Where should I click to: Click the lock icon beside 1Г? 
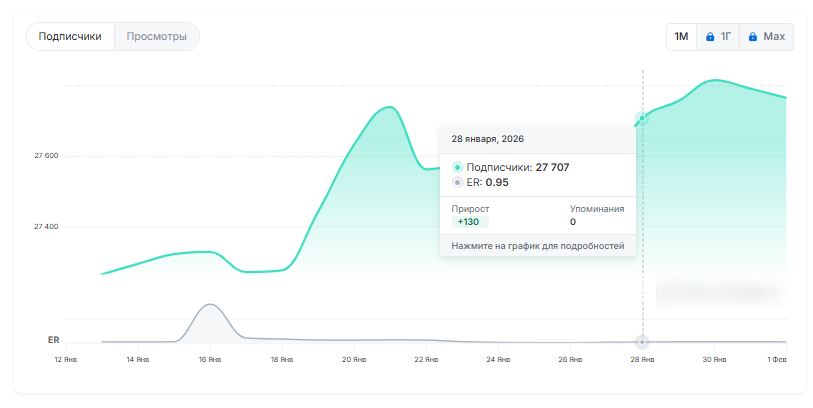click(710, 37)
